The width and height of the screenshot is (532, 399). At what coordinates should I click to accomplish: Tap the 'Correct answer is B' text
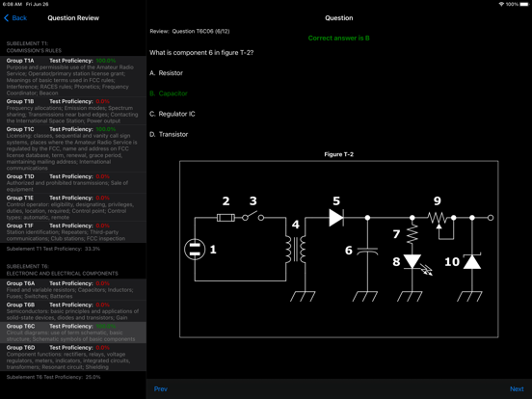pyautogui.click(x=338, y=38)
